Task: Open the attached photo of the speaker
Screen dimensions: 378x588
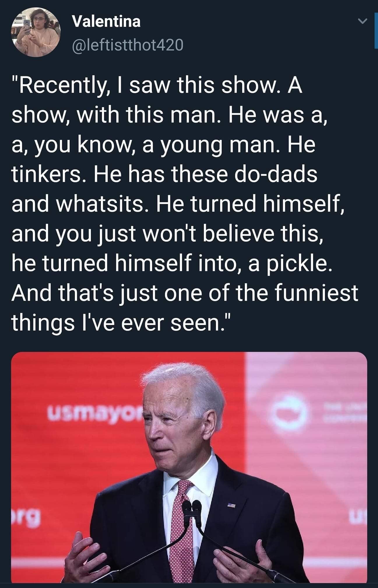Action: (189, 467)
